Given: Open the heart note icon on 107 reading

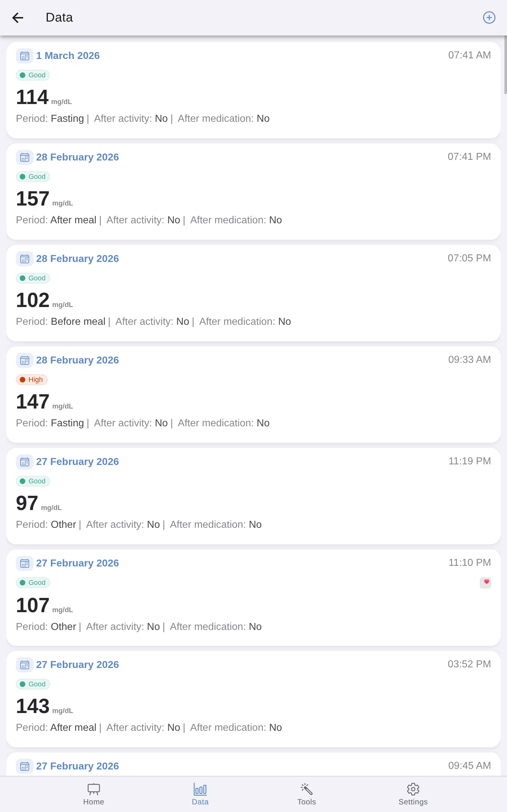Looking at the screenshot, I should [x=485, y=583].
